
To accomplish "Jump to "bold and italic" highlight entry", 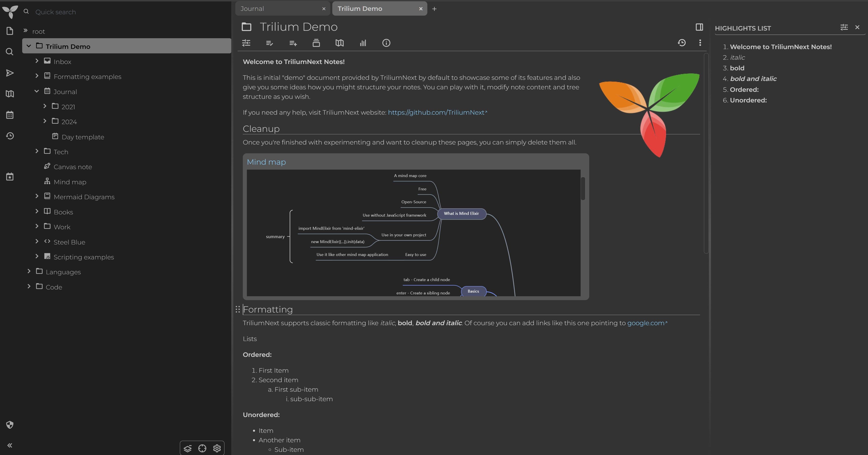I will pyautogui.click(x=753, y=79).
